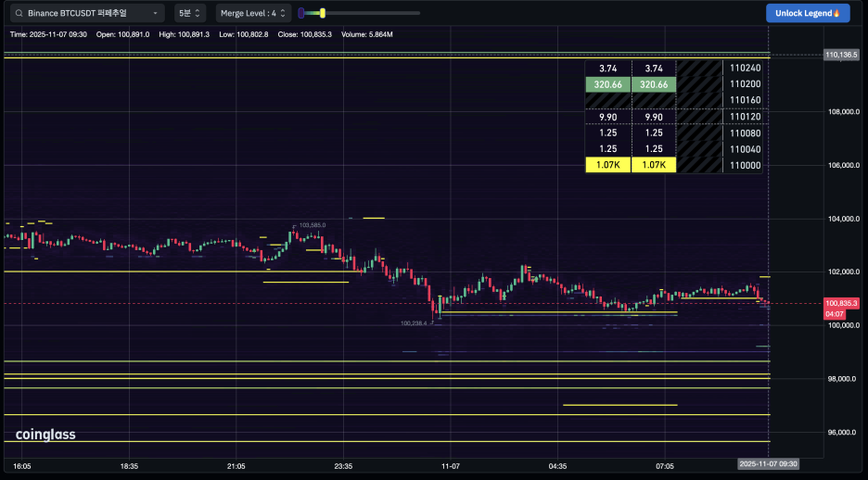Click the coinglass watermark logo

point(45,435)
